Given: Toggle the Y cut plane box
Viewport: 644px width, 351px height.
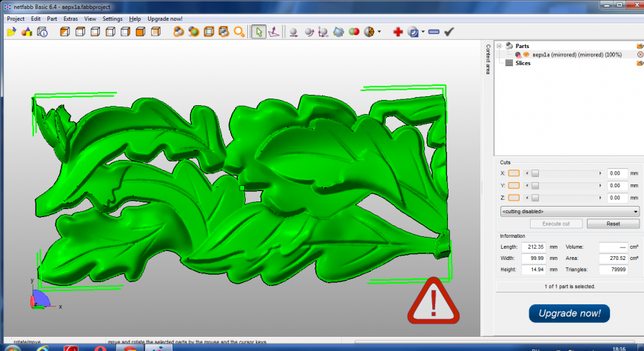Looking at the screenshot, I should [x=514, y=185].
